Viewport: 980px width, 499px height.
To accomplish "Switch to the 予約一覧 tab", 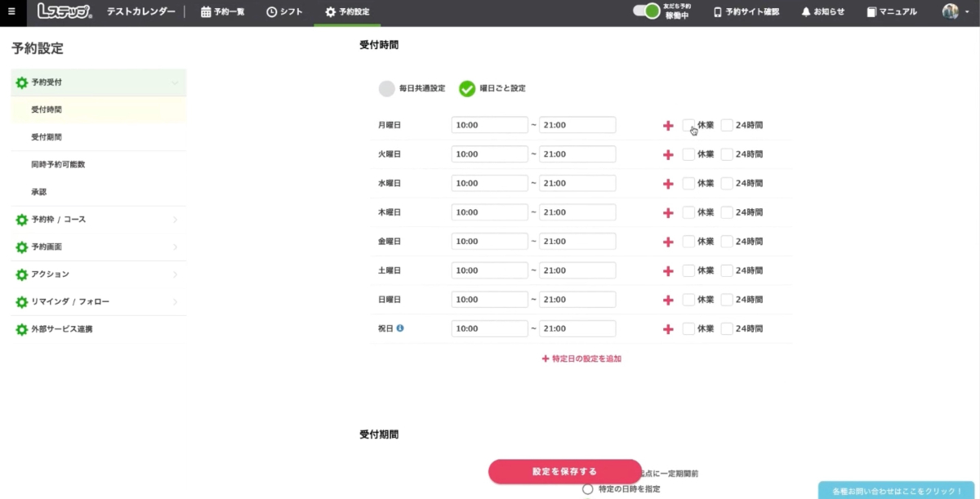I will (223, 12).
